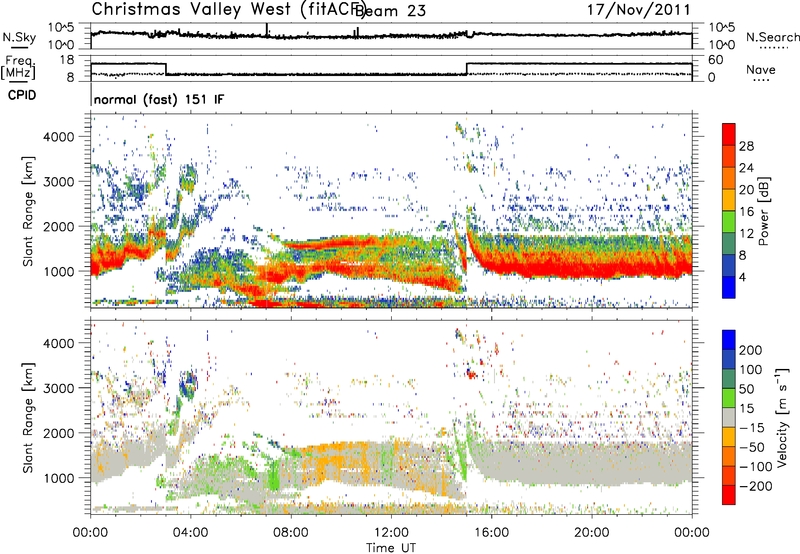Click the '08:00' time tick label
The width and height of the screenshot is (800, 554).
290,533
